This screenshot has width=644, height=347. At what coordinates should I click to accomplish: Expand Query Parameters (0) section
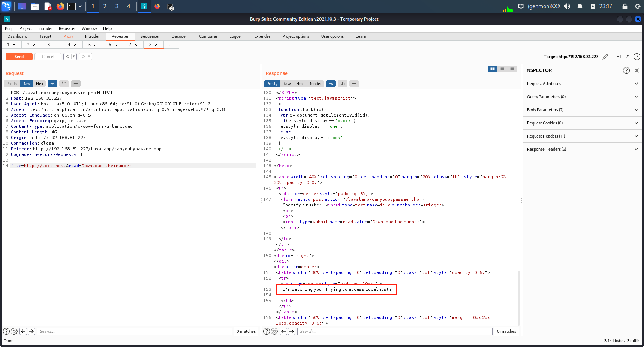tap(583, 97)
